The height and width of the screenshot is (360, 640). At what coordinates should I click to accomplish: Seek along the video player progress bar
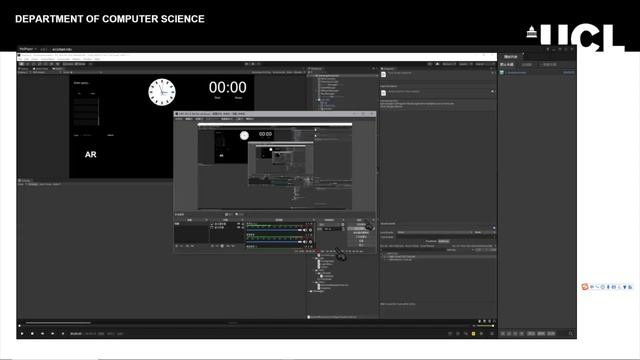pos(245,325)
